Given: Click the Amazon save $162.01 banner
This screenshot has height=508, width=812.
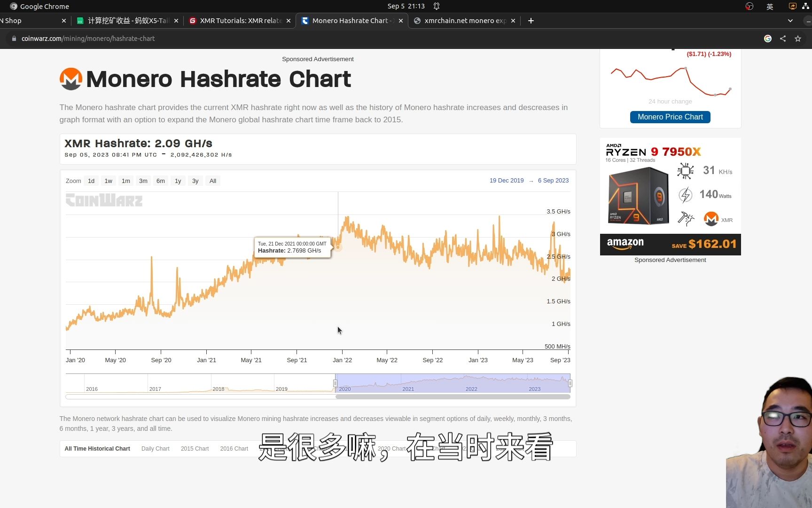Looking at the screenshot, I should click(x=670, y=244).
